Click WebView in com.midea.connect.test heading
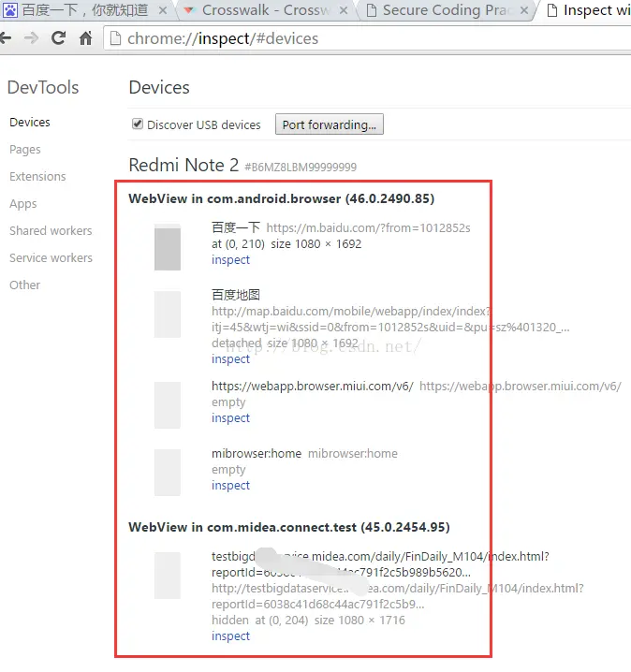This screenshot has height=672, width=631. (x=289, y=527)
